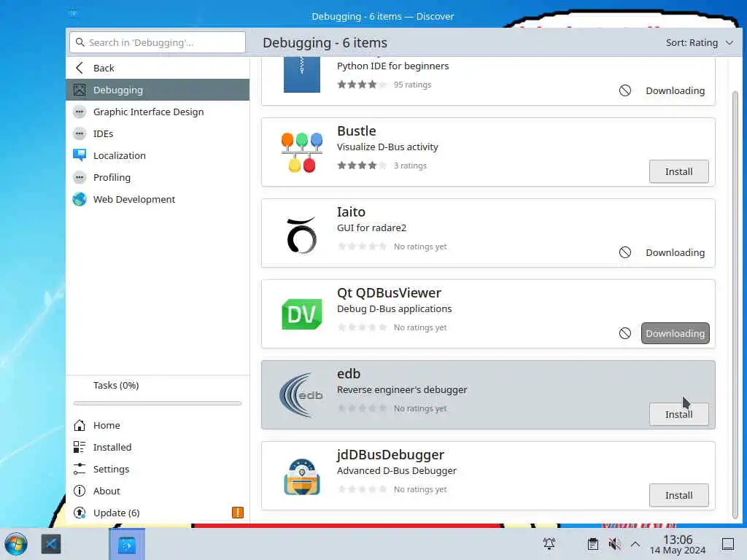This screenshot has height=560, width=747.
Task: Click 'GUI for radare2' description
Action: coord(371,227)
